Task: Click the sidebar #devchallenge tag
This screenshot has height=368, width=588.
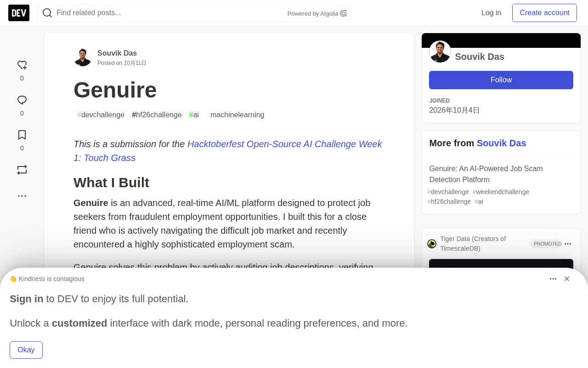Action: click(448, 192)
